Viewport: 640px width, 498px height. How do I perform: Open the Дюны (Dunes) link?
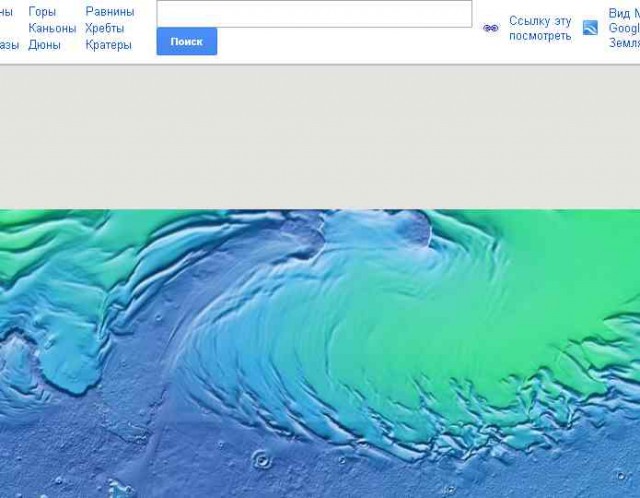click(44, 45)
